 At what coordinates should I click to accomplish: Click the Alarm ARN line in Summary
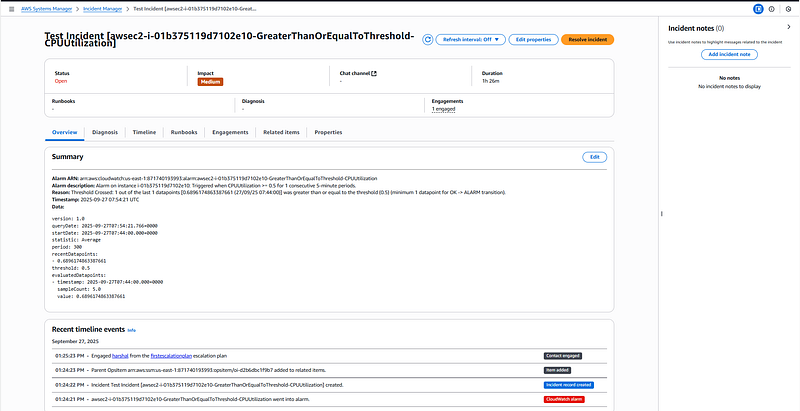[x=214, y=178]
